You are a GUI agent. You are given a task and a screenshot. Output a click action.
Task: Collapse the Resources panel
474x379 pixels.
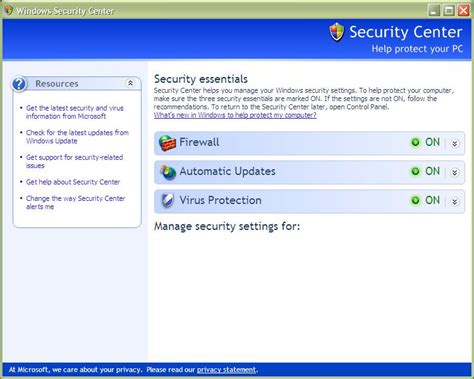130,83
